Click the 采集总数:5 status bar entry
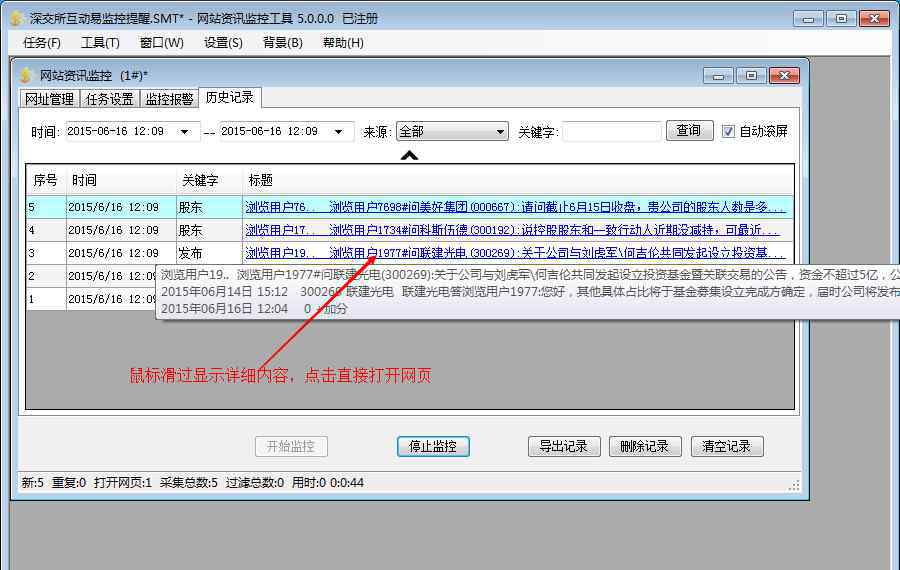 click(x=188, y=483)
